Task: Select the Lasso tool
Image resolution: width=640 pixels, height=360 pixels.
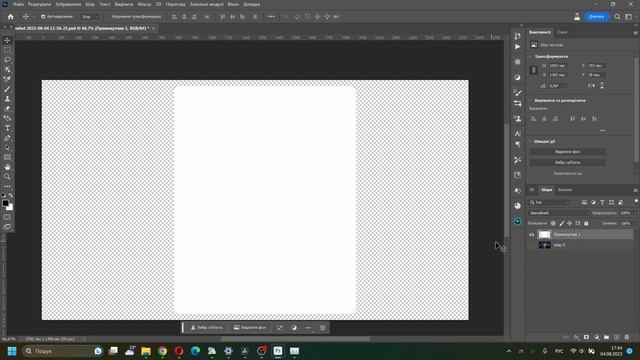Action: click(7, 60)
